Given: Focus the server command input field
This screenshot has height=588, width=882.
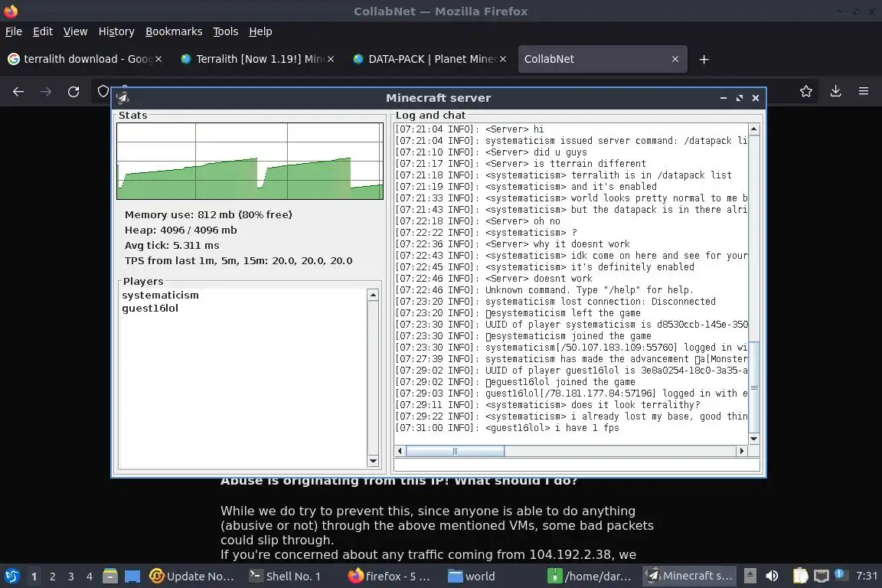Looking at the screenshot, I should click(x=577, y=465).
